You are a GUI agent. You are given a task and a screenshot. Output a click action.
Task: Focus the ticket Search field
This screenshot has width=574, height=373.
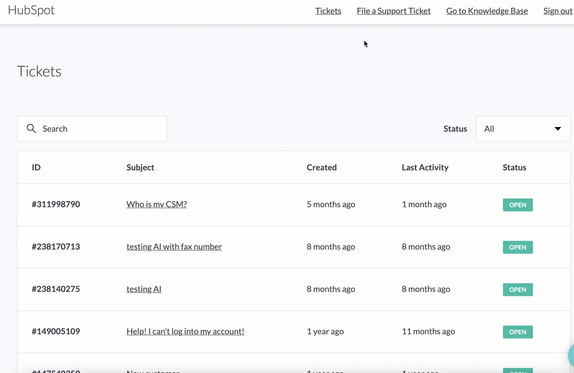(92, 128)
